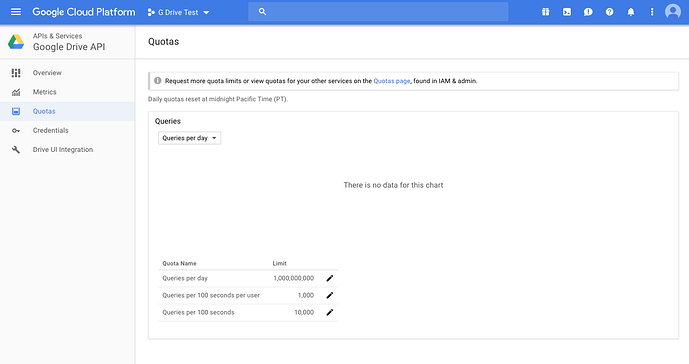This screenshot has width=689, height=364.
Task: Open the send feedback icon
Action: click(588, 12)
